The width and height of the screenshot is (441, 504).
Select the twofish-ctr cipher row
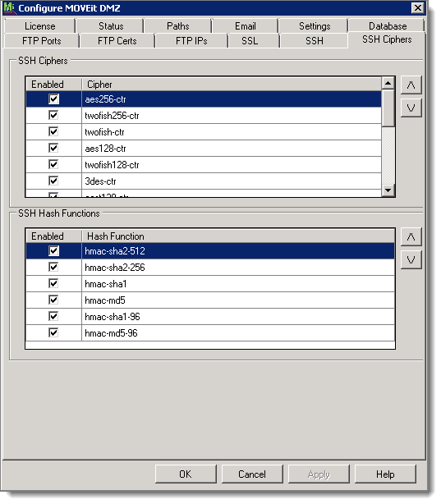[204, 132]
